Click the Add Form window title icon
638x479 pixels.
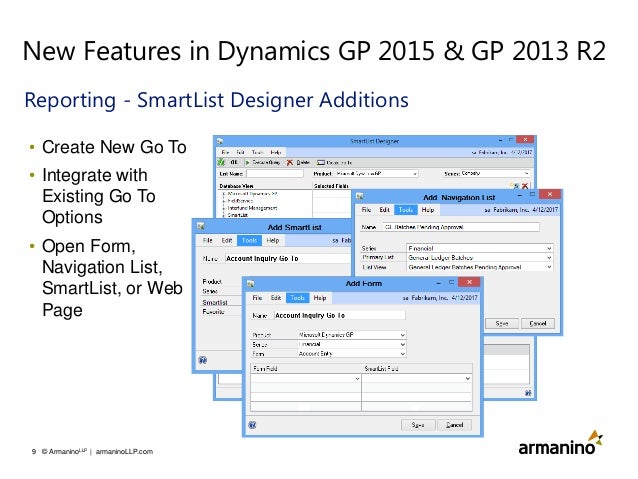point(250,283)
